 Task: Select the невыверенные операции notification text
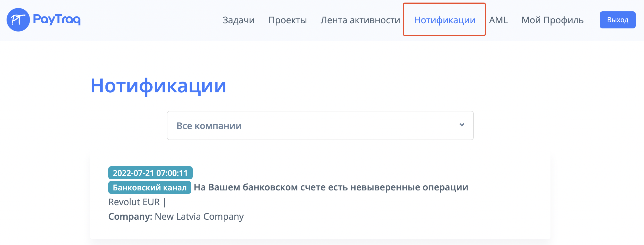(409, 187)
